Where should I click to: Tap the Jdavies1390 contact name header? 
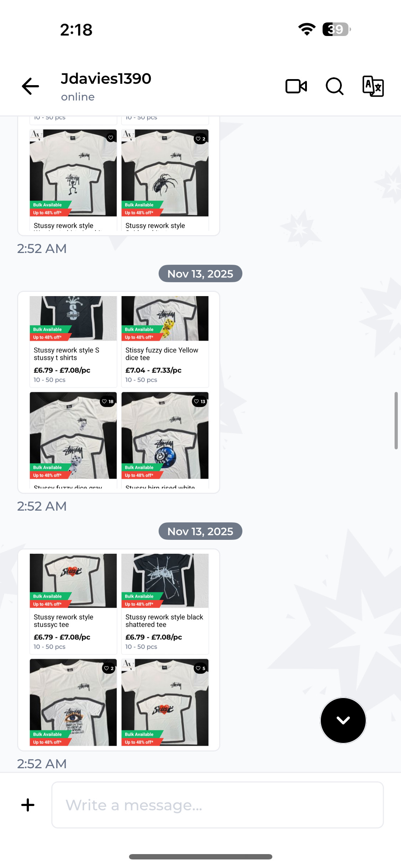[x=106, y=78]
